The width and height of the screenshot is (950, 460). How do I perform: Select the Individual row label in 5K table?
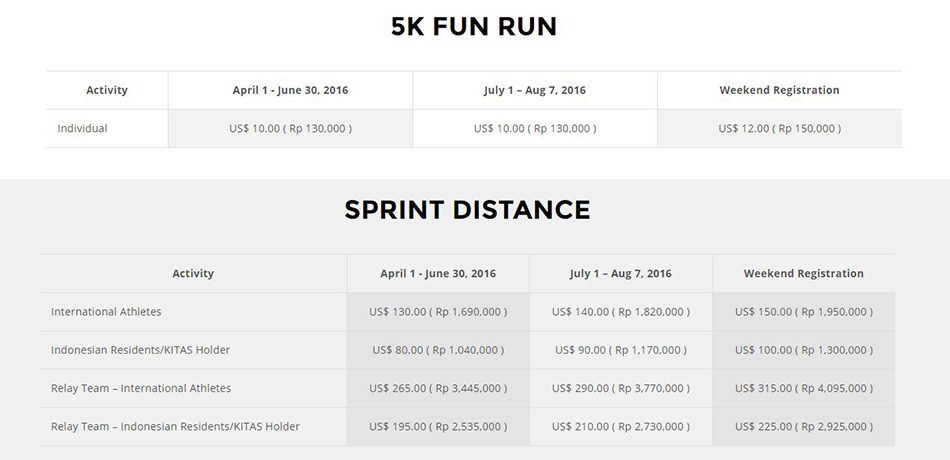coord(82,128)
